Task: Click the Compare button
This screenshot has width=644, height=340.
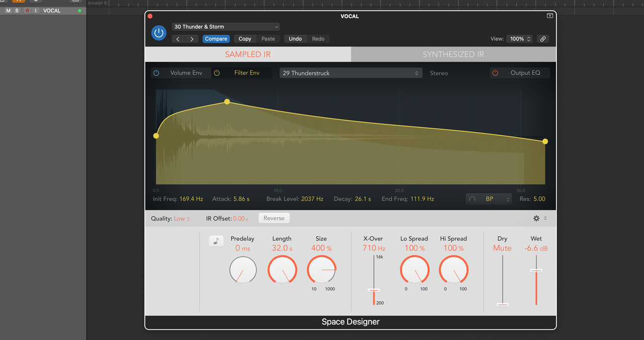Action: 216,39
